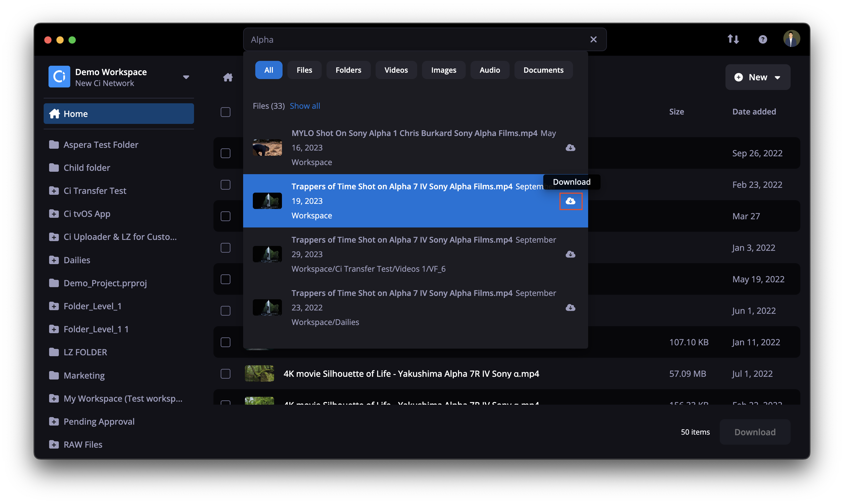Select the Images search filter tab
844x504 pixels.
443,70
